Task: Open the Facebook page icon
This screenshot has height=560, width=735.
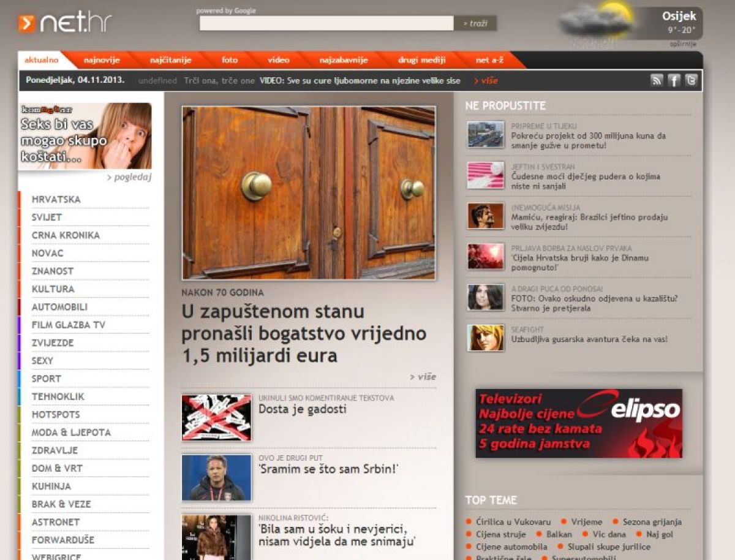Action: click(x=674, y=80)
